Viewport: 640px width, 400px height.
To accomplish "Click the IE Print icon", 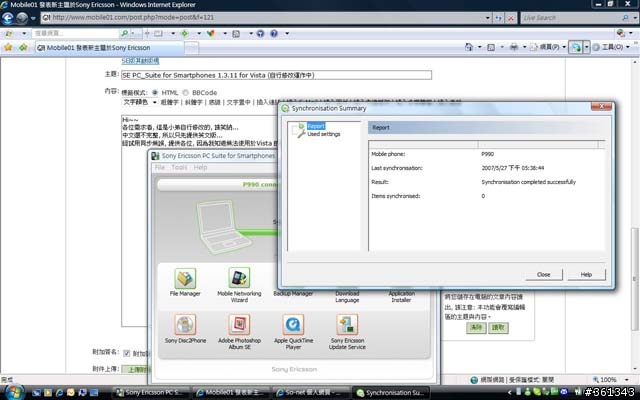I will (514, 47).
